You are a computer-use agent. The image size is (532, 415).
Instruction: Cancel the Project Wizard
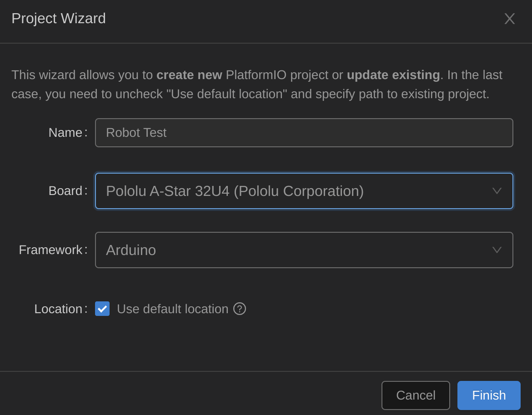[415, 395]
